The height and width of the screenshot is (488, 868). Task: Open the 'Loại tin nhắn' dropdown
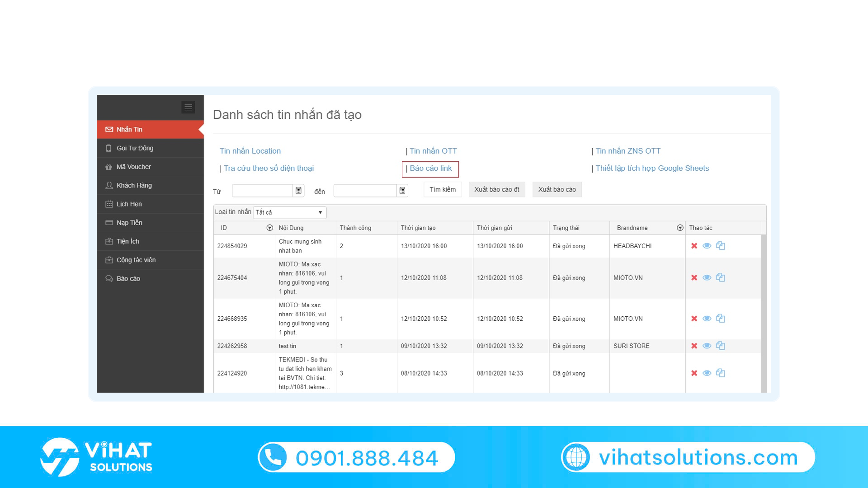[289, 212]
